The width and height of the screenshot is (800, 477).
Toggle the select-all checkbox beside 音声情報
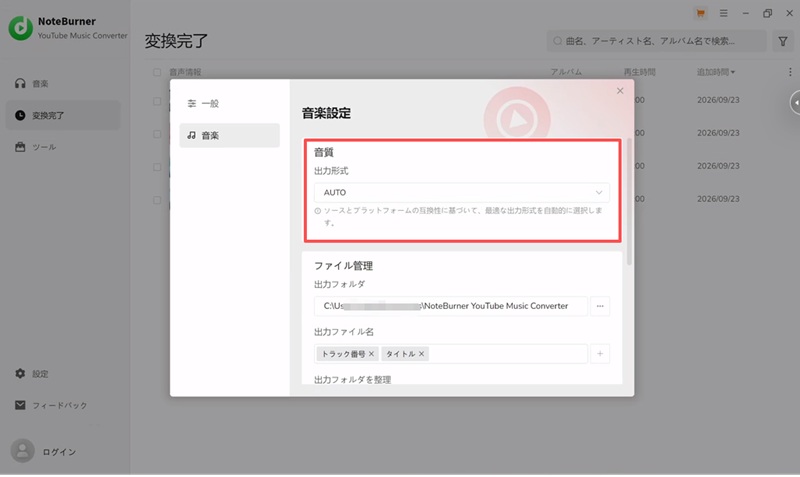(157, 72)
